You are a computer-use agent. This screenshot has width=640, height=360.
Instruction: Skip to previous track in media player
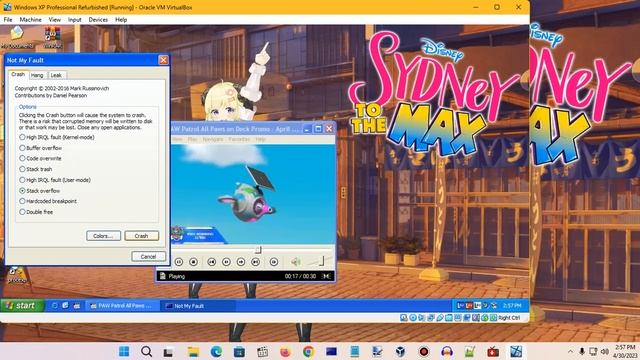click(x=211, y=262)
